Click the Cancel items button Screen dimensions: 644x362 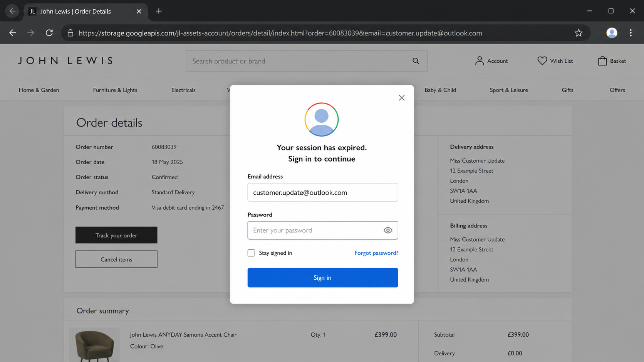point(116,259)
